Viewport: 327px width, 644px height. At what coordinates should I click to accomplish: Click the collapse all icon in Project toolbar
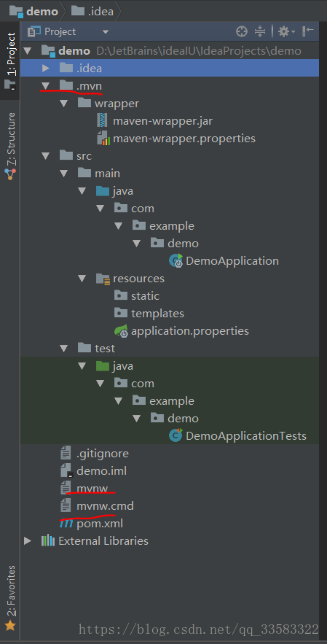pos(260,31)
